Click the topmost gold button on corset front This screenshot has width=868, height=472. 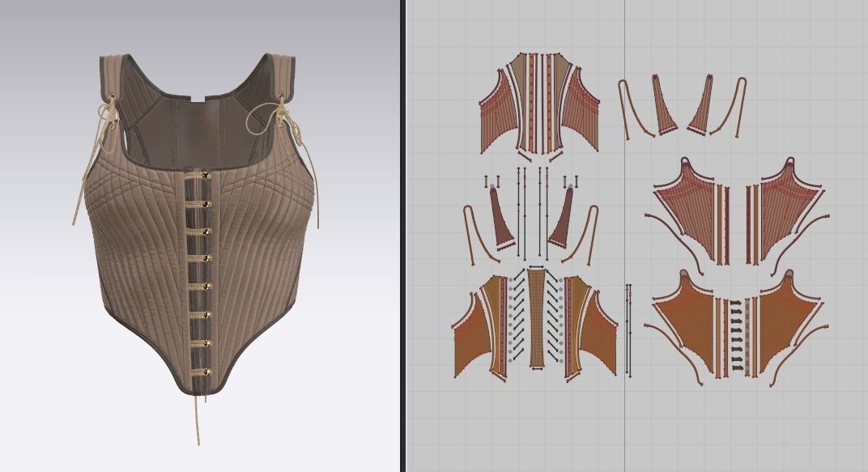[206, 176]
